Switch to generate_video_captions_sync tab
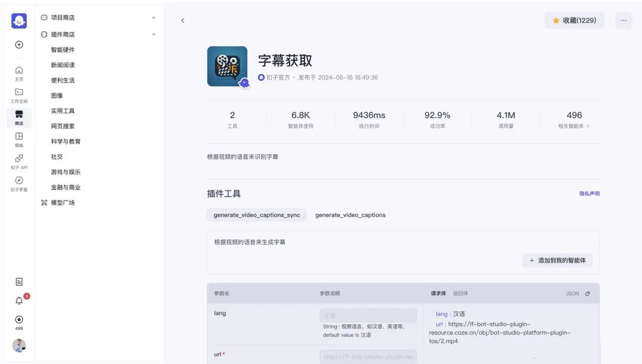 click(x=257, y=215)
